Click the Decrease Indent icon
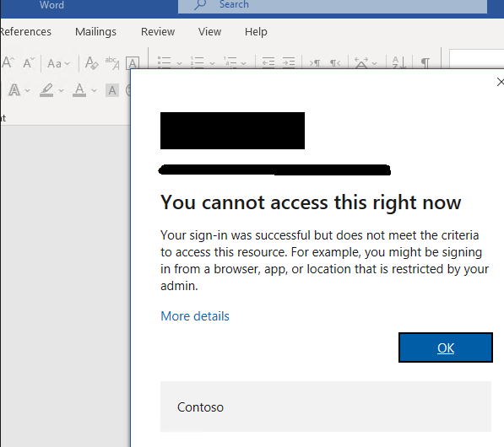 coord(268,62)
